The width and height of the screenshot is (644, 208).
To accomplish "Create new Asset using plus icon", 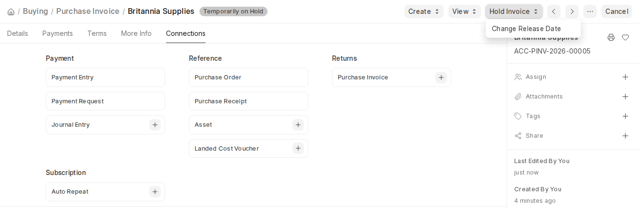I will (x=298, y=125).
